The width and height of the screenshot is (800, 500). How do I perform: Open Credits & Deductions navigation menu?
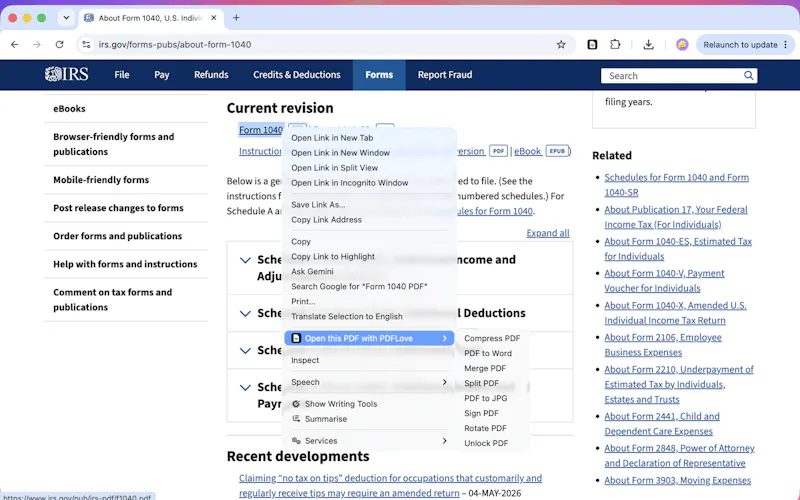296,74
